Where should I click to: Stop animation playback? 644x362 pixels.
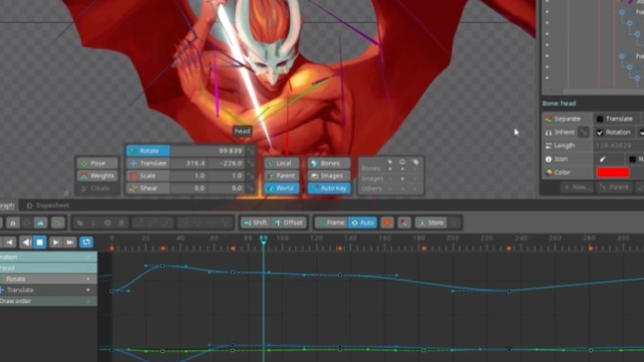(x=40, y=242)
